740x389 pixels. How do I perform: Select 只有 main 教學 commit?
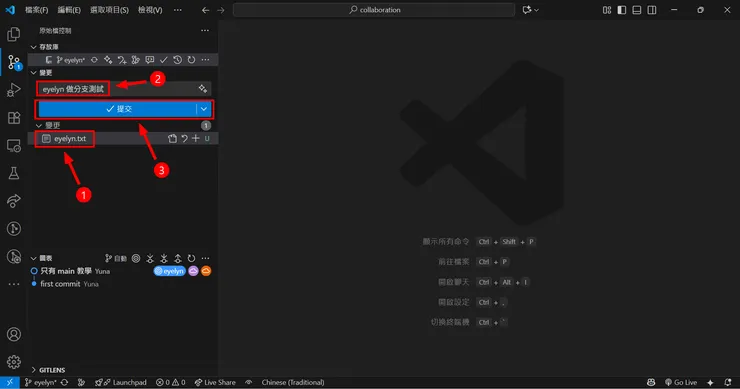point(66,271)
